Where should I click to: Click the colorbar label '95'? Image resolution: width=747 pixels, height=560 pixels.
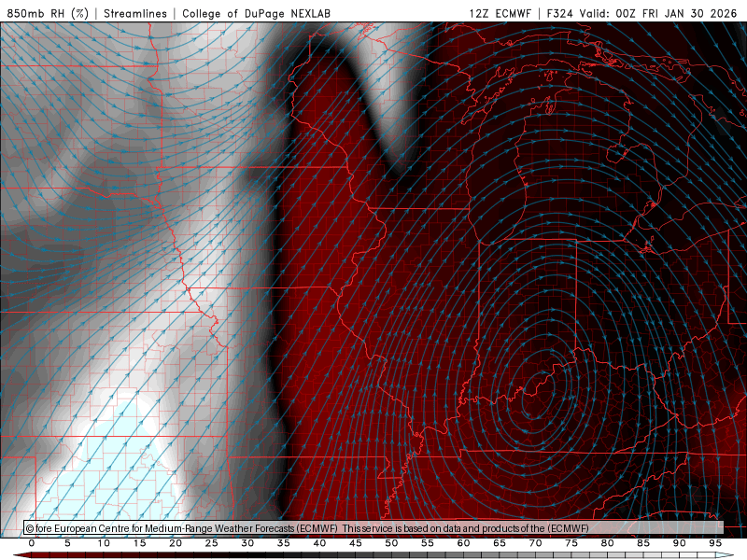715,543
